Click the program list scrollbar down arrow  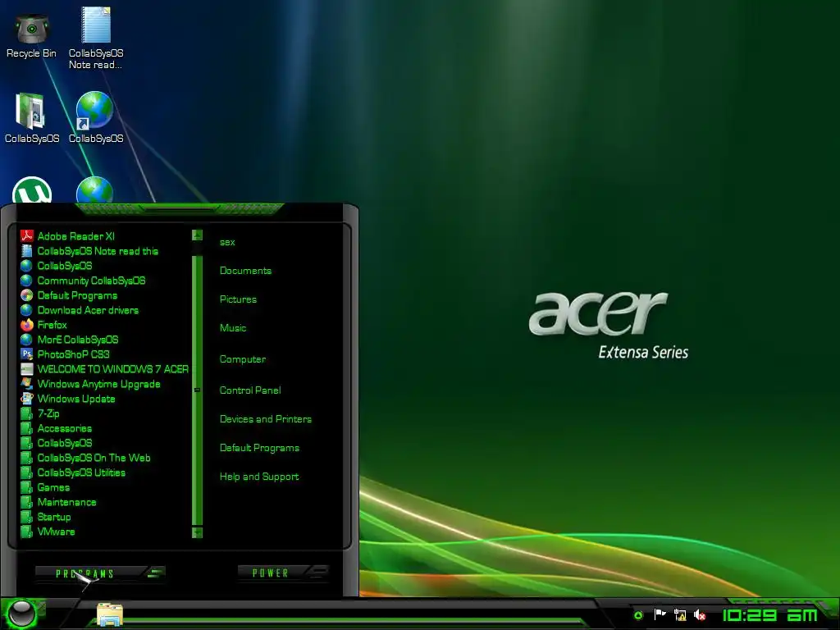click(x=197, y=532)
